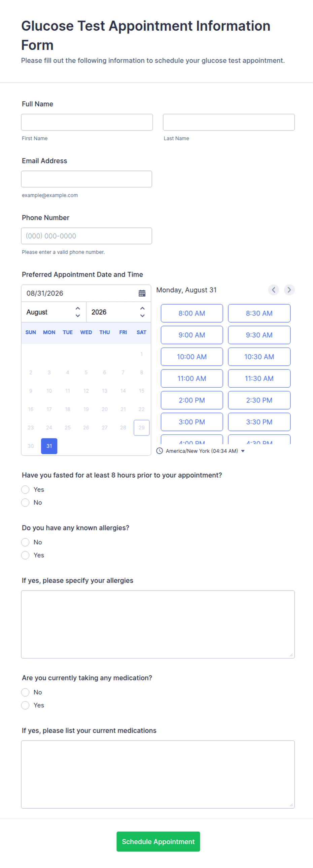Click the timezone clock icon

pyautogui.click(x=160, y=451)
